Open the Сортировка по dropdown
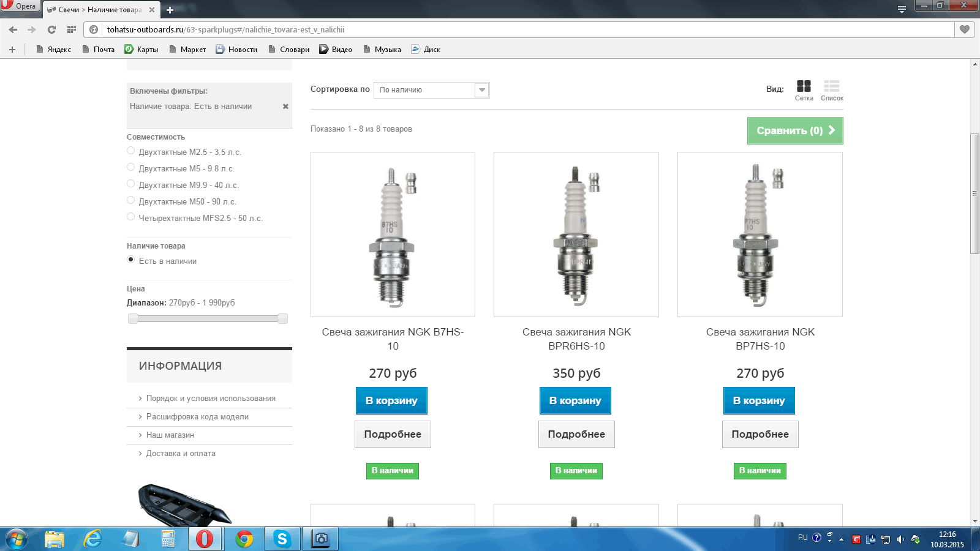The height and width of the screenshot is (551, 980). pyautogui.click(x=431, y=90)
